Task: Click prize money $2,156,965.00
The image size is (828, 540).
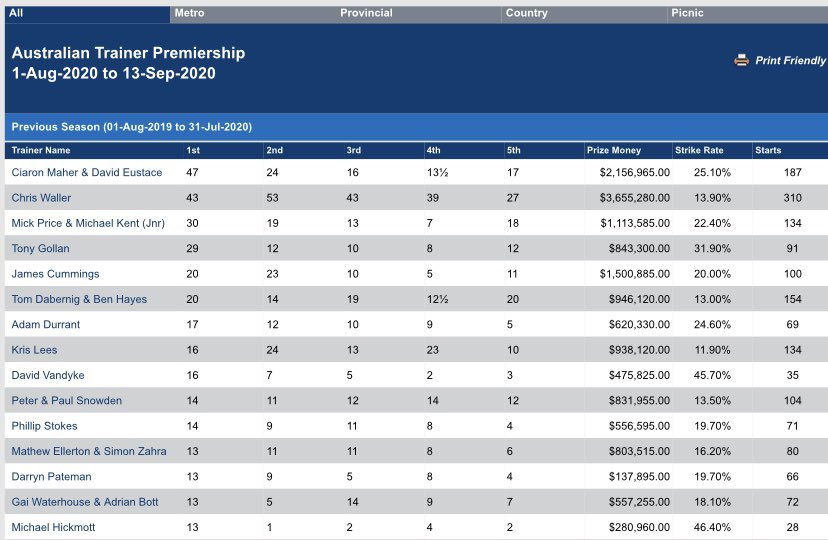Action: (x=634, y=172)
